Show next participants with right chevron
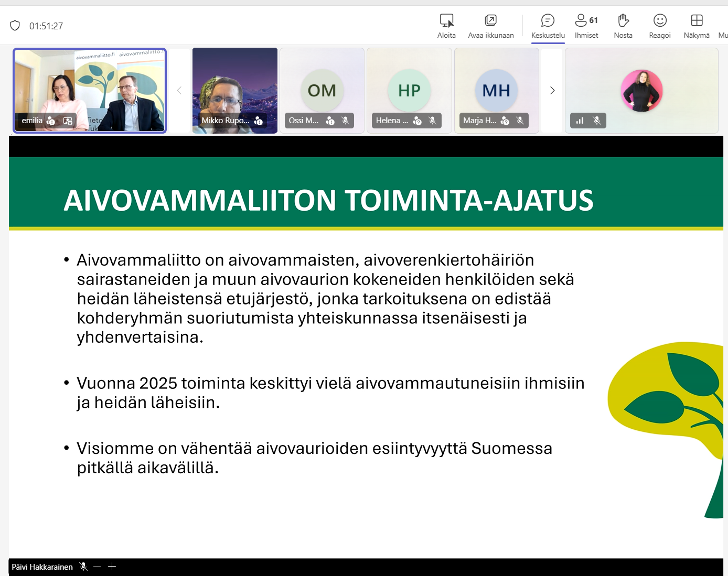 552,91
